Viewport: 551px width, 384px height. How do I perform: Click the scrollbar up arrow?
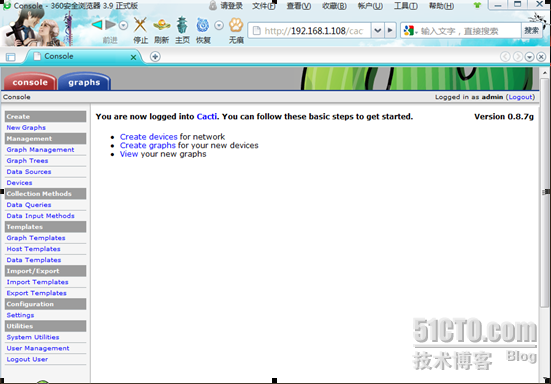pos(545,73)
